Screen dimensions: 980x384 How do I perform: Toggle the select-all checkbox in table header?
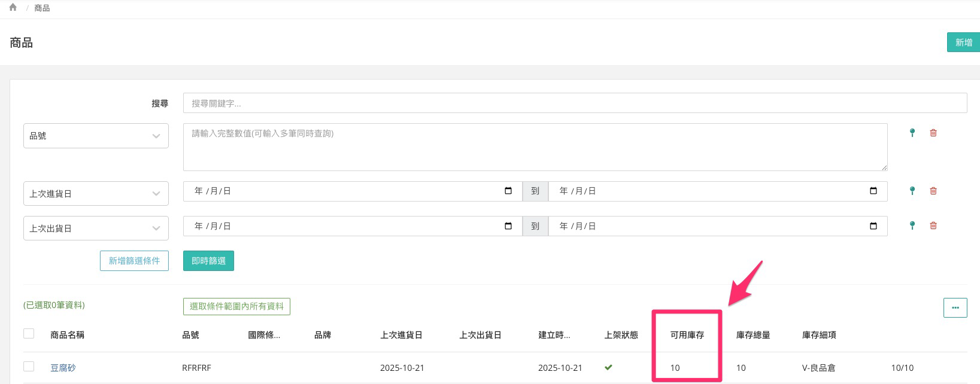click(x=29, y=334)
